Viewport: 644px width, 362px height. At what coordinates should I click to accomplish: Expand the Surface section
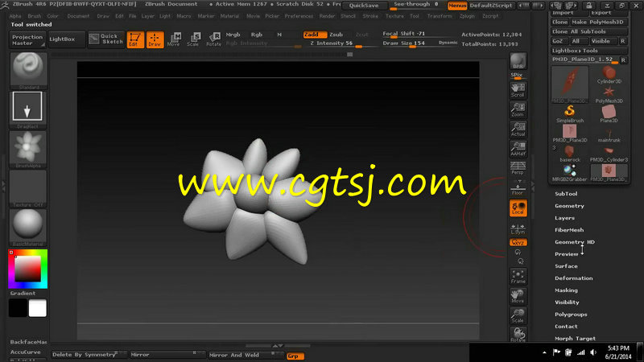[566, 266]
